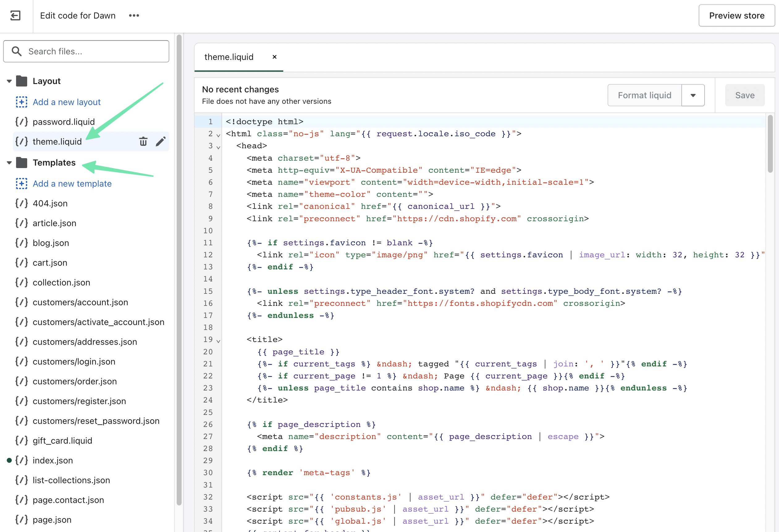The height and width of the screenshot is (532, 779).
Task: Open the Format liquid dropdown arrow
Action: point(693,95)
